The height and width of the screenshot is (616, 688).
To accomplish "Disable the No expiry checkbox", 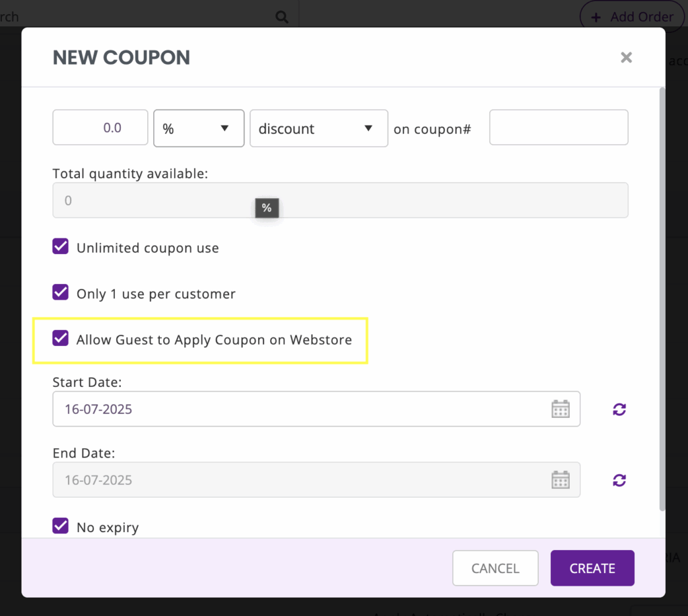I will click(x=60, y=525).
